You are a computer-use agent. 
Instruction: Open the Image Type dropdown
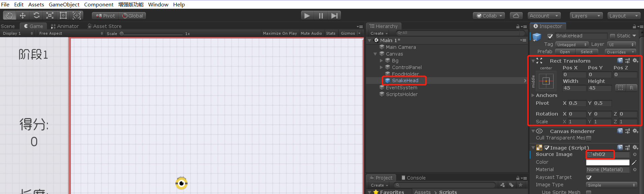pos(611,185)
